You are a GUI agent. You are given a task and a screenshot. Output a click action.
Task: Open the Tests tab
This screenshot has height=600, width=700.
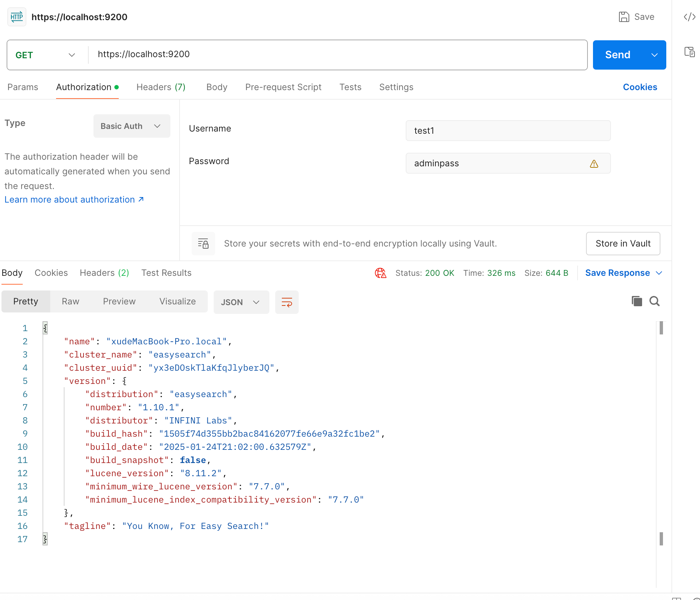click(350, 87)
